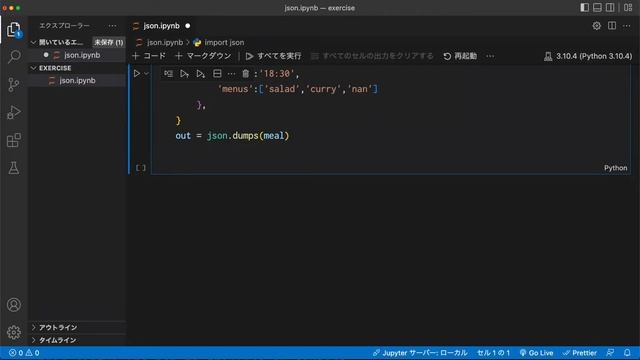Select json.ipynb in EXERCISE folder
Screen dimensions: 640x360
tap(78, 80)
